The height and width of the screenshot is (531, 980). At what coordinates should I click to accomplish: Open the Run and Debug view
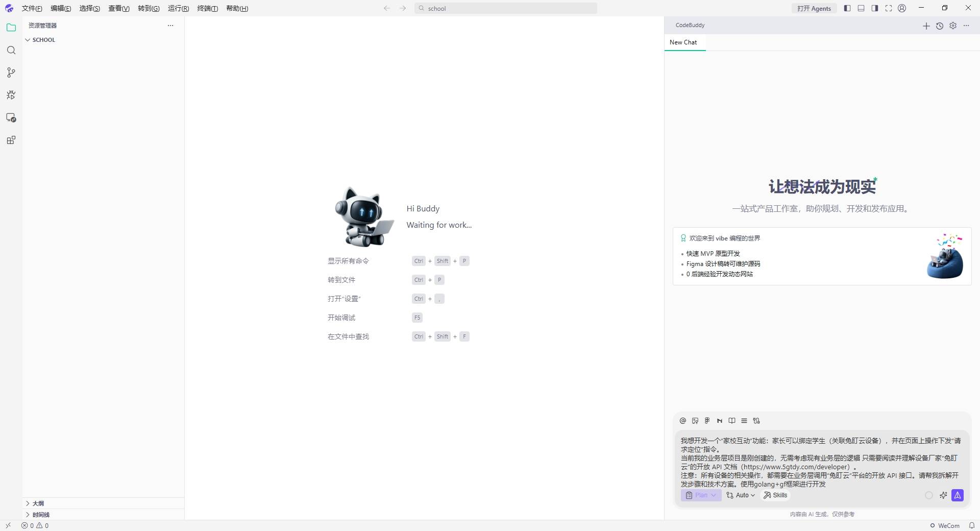click(x=11, y=95)
